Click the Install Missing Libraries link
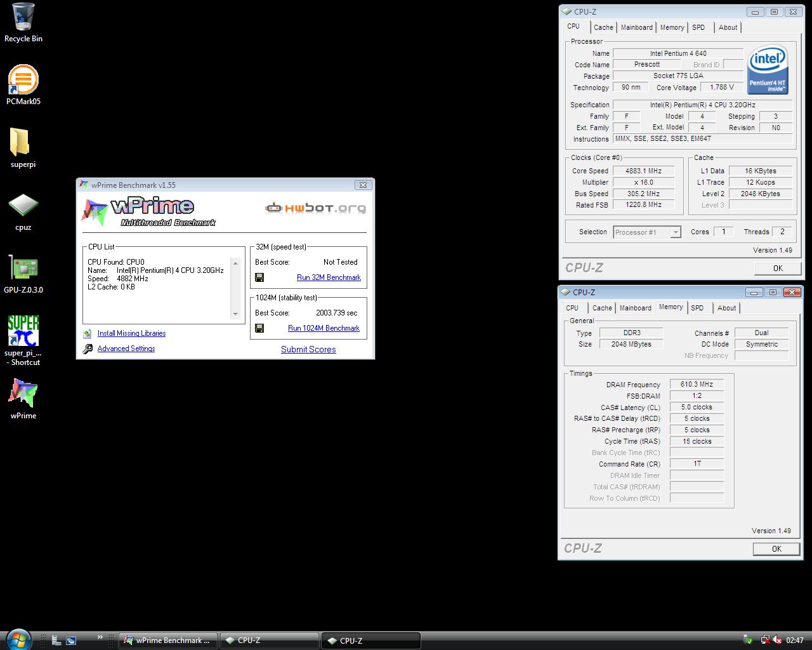The image size is (812, 650). pyautogui.click(x=131, y=333)
